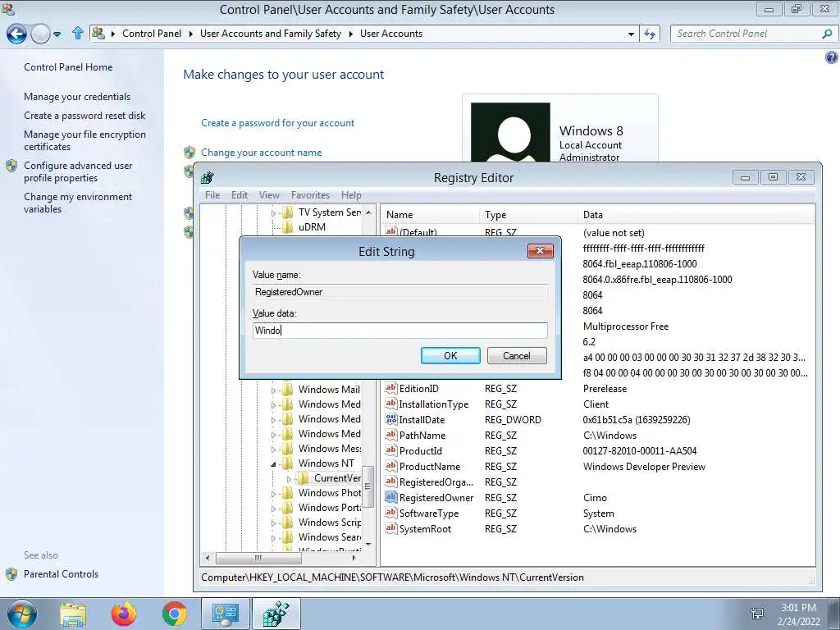
Task: Open Create a password reset disk
Action: (84, 116)
